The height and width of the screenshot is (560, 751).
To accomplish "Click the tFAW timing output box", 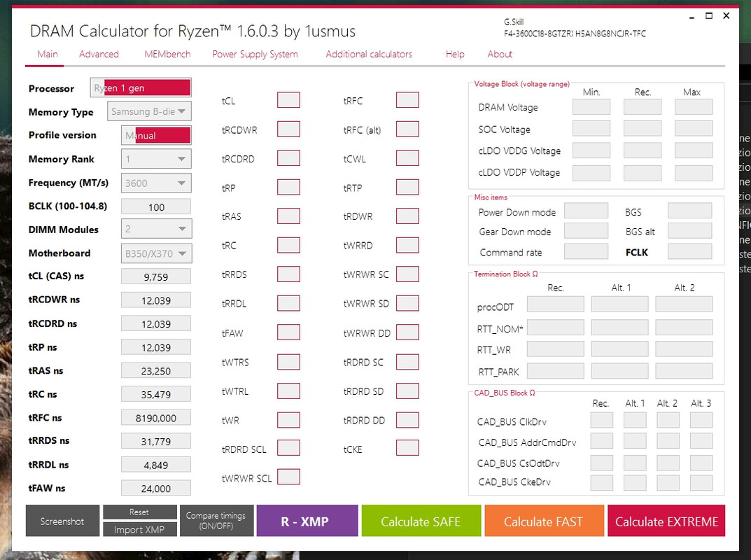I will [x=288, y=332].
